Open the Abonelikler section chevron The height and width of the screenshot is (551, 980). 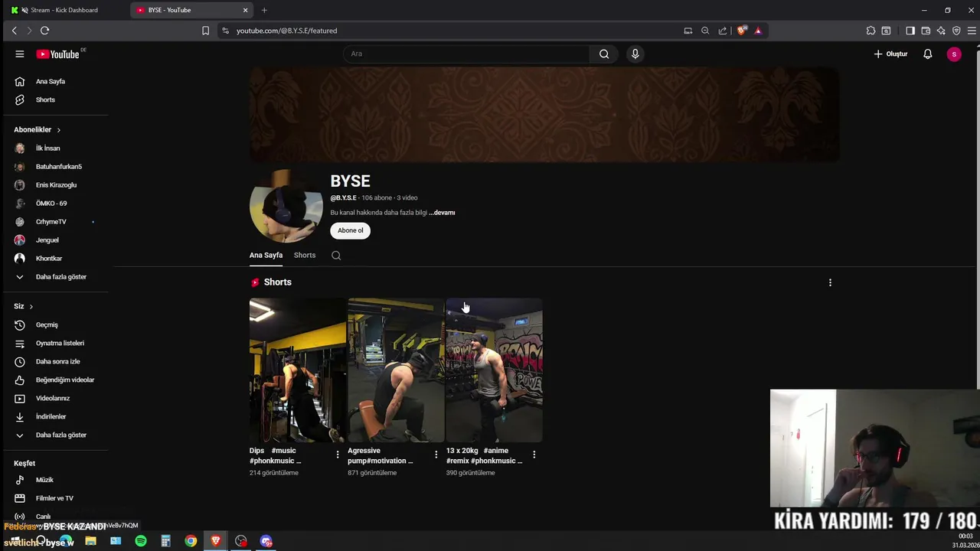[x=58, y=130]
